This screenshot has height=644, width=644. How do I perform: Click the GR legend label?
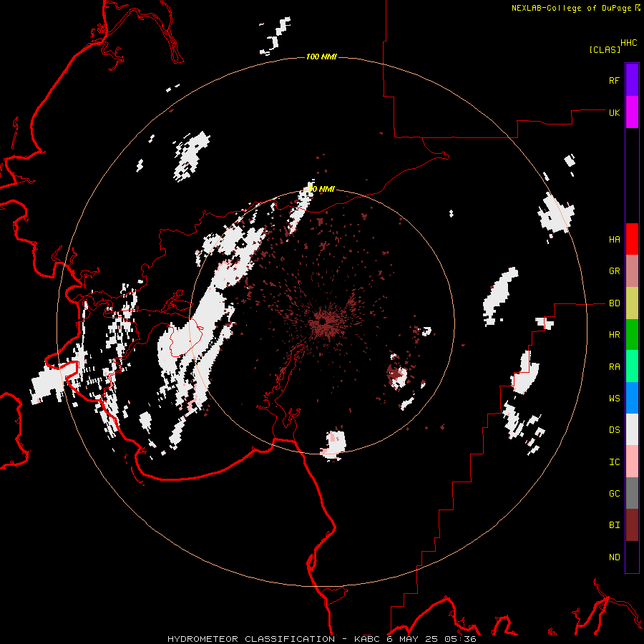[x=615, y=271]
